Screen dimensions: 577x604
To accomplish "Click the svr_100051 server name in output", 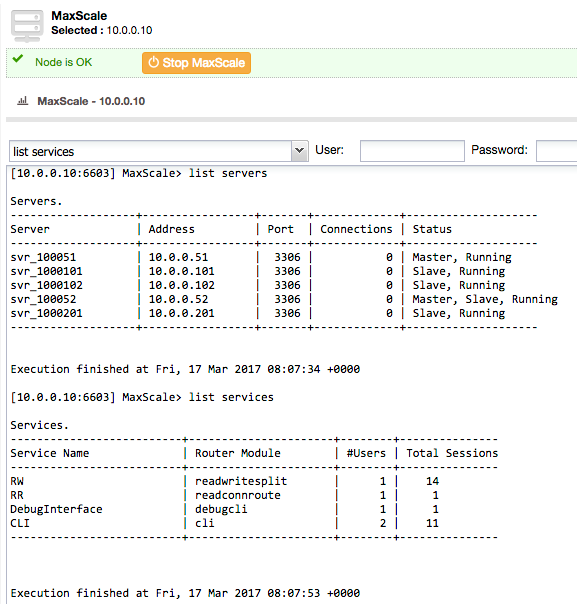I will click(44, 257).
